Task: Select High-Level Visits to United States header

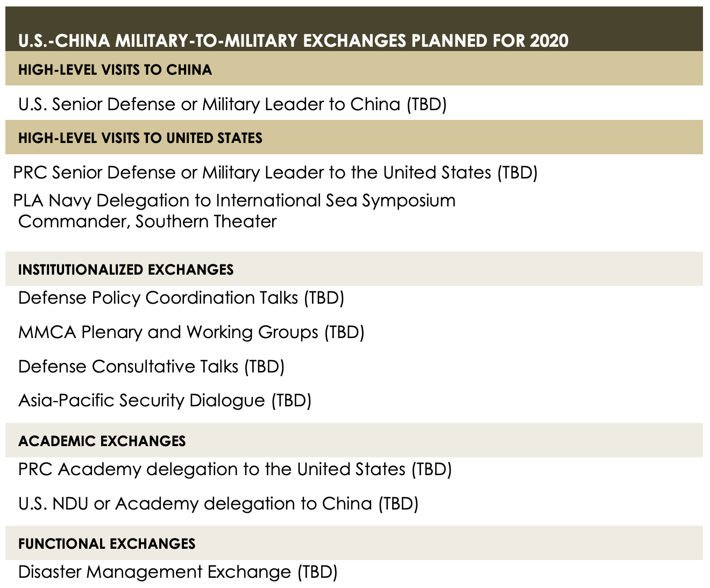Action: point(140,138)
